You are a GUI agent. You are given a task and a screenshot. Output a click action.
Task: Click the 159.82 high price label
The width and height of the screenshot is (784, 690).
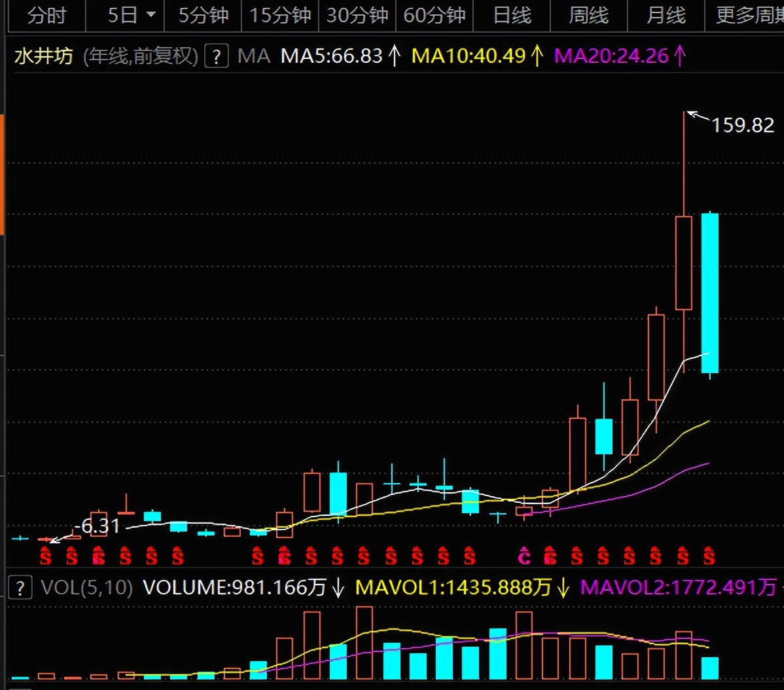[743, 125]
